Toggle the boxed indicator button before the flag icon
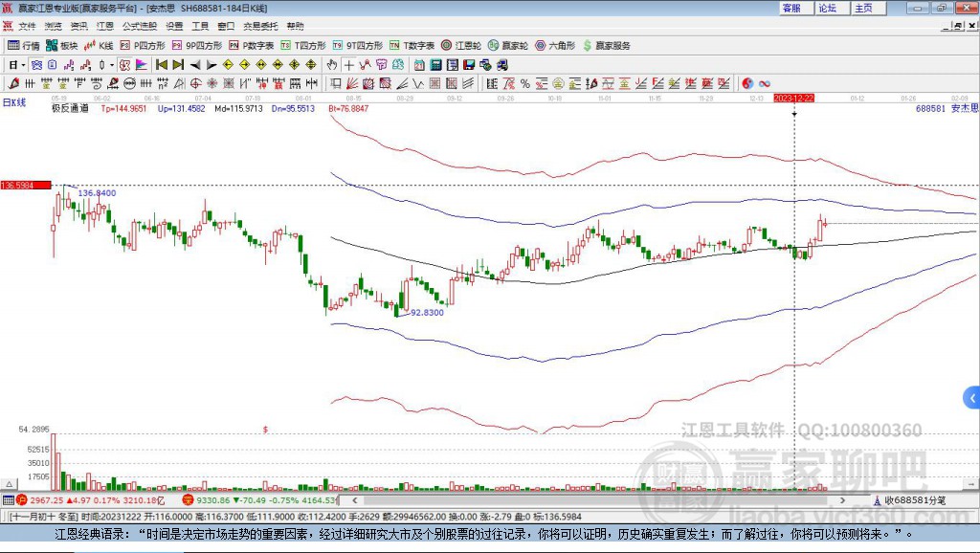The height and width of the screenshot is (553, 980). pos(125,65)
